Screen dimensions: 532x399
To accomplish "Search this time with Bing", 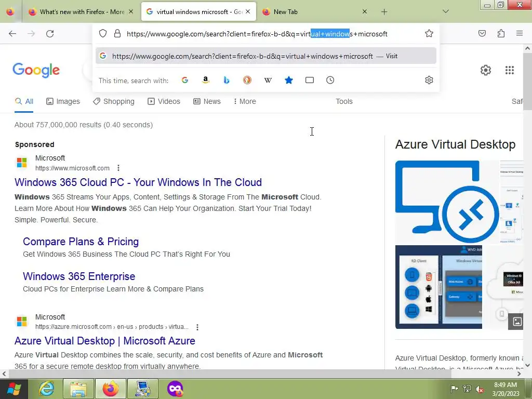I will pos(227,80).
